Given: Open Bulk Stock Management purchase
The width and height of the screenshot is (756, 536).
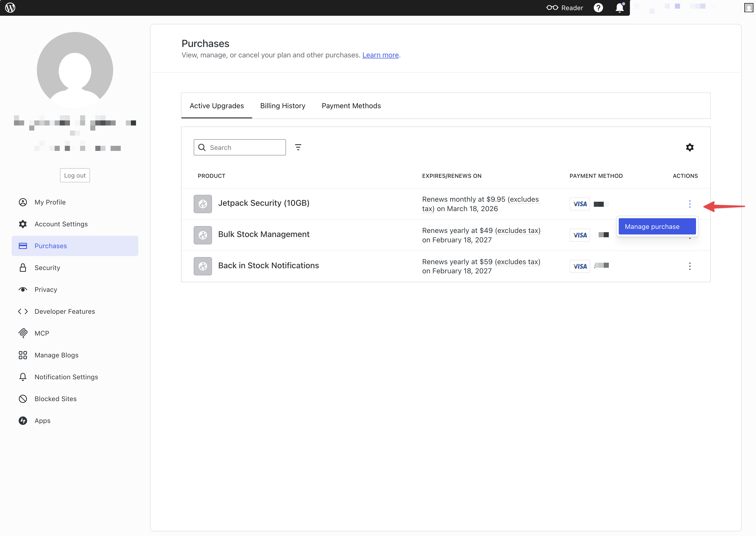Looking at the screenshot, I should [264, 234].
